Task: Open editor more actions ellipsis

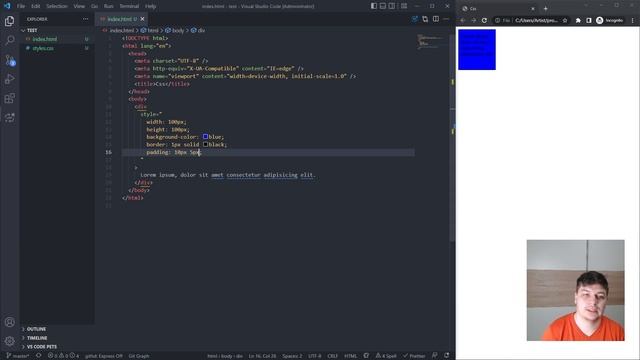Action: point(446,19)
